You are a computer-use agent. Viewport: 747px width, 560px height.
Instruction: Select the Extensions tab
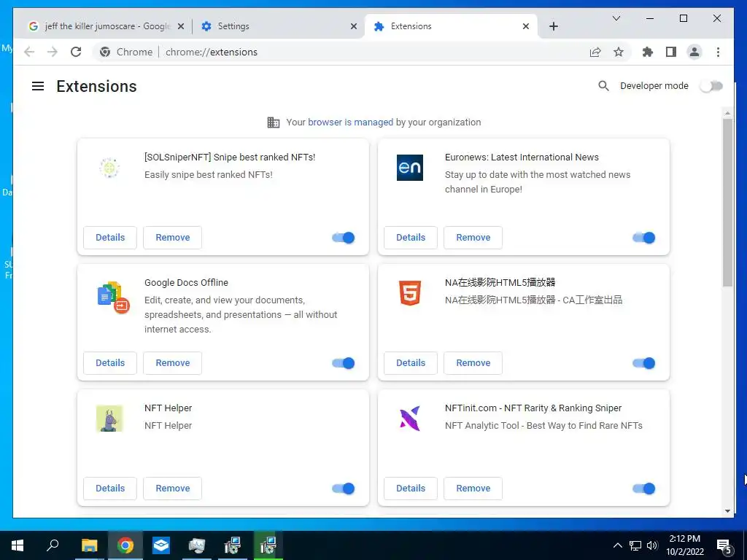click(x=451, y=26)
